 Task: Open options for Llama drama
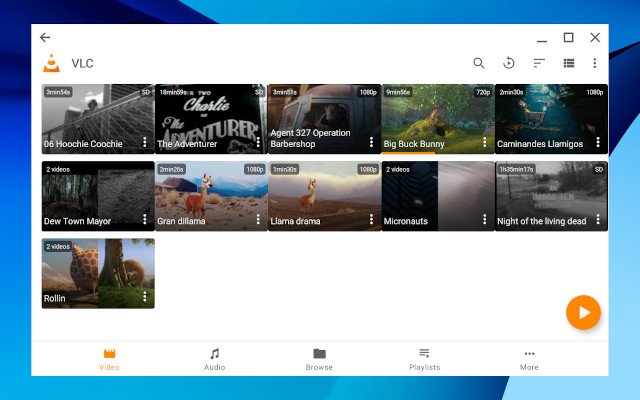tap(371, 219)
